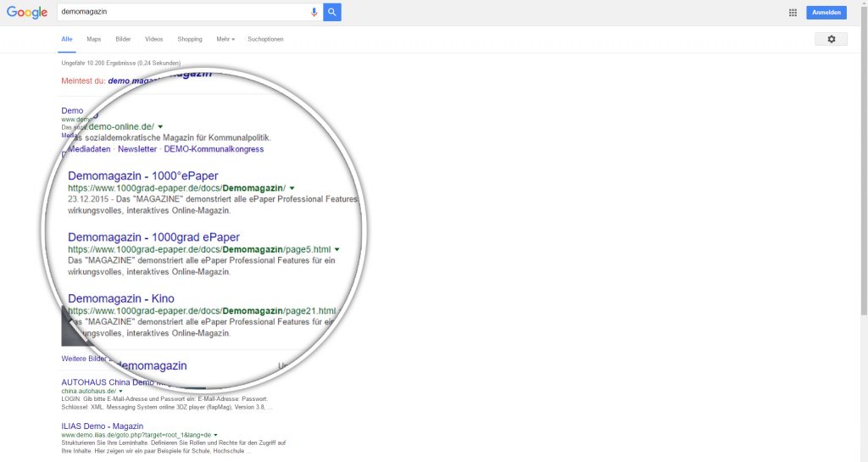Select the Alle tab
This screenshot has height=462, width=868.
tap(67, 39)
